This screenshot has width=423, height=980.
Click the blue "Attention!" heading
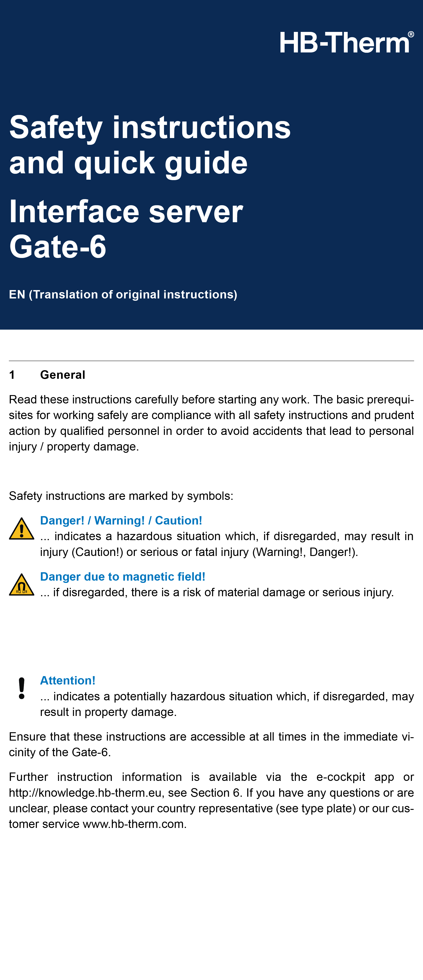click(68, 680)
